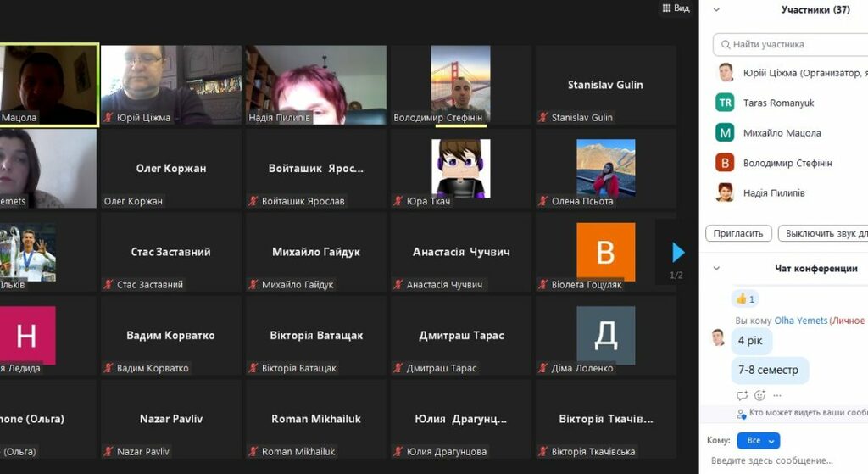868x474 pixels.
Task: Click the reply icon under chat message
Action: click(x=742, y=395)
